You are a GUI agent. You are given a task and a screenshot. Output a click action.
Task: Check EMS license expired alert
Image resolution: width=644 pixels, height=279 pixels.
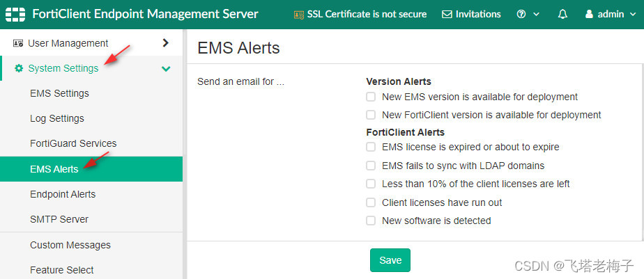click(371, 147)
